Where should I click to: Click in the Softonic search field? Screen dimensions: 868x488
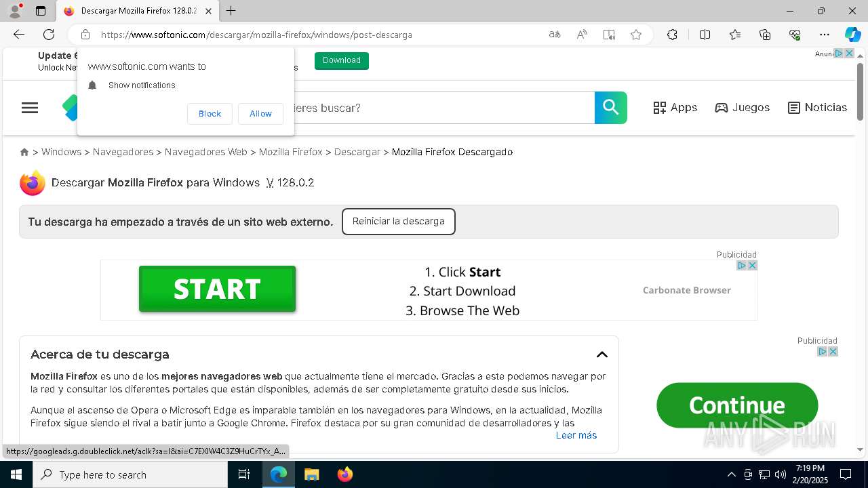(x=444, y=108)
